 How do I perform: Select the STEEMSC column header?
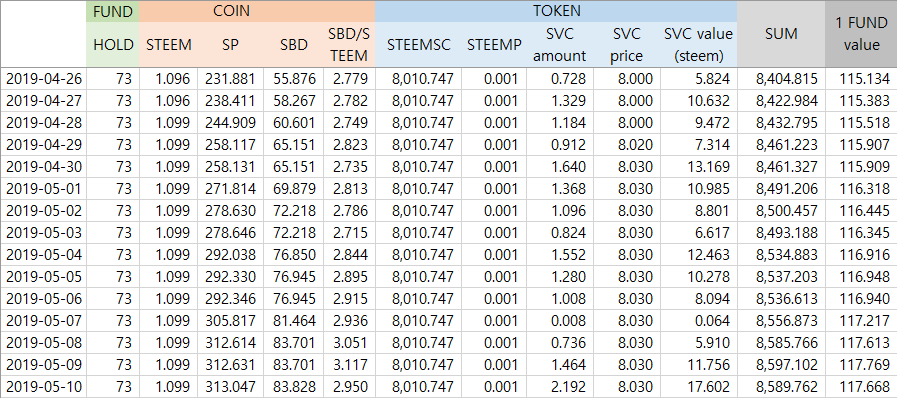(x=418, y=45)
